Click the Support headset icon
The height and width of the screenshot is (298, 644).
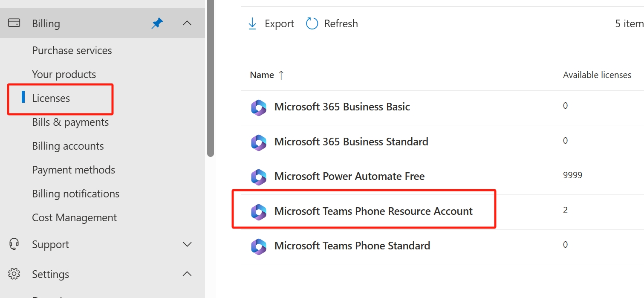(14, 244)
